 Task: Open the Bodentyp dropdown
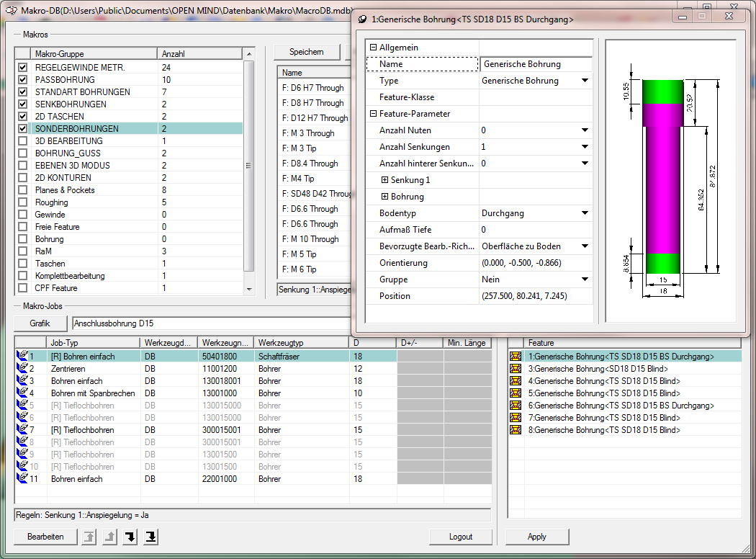click(585, 213)
